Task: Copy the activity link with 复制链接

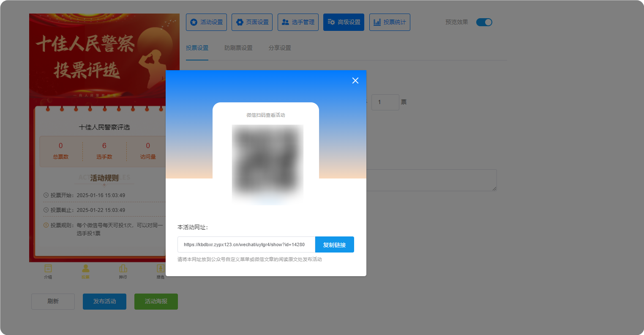Action: 335,244
